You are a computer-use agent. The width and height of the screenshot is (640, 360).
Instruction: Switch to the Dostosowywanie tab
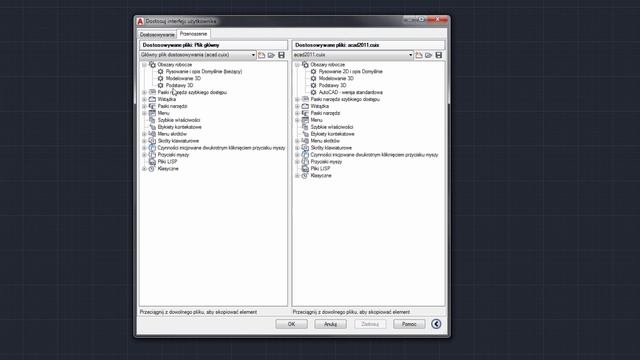157,35
